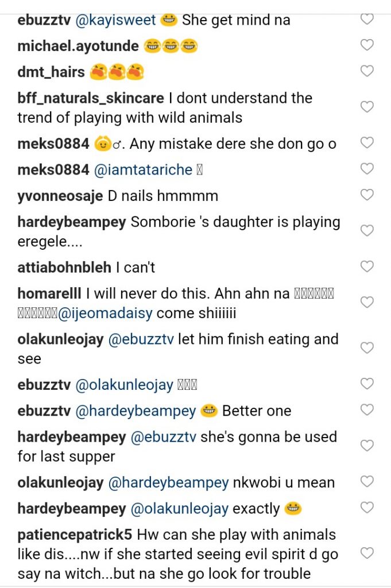Like yvonneosaje's "D nails hmmmm" comment

coord(366,195)
